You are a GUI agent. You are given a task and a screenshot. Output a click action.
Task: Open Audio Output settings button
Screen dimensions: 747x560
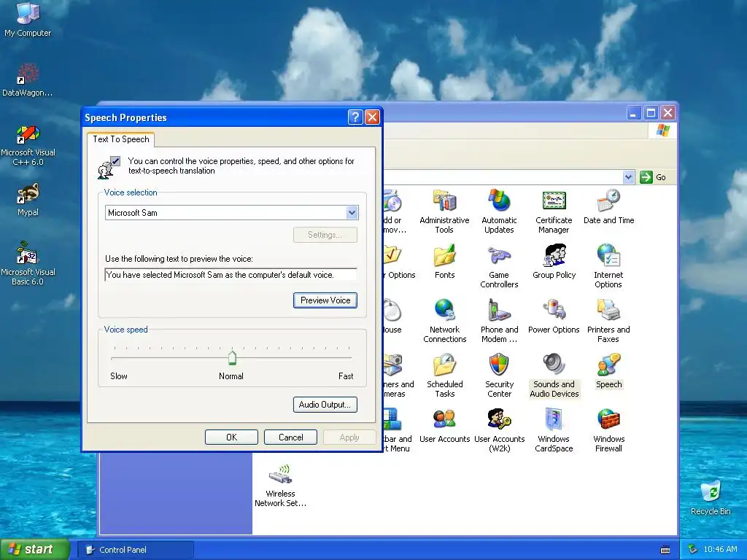tap(325, 405)
